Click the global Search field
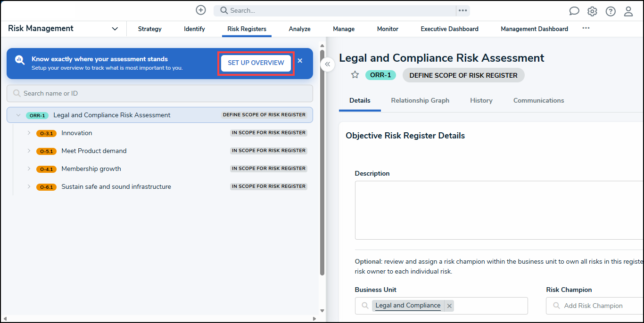 pyautogui.click(x=335, y=10)
